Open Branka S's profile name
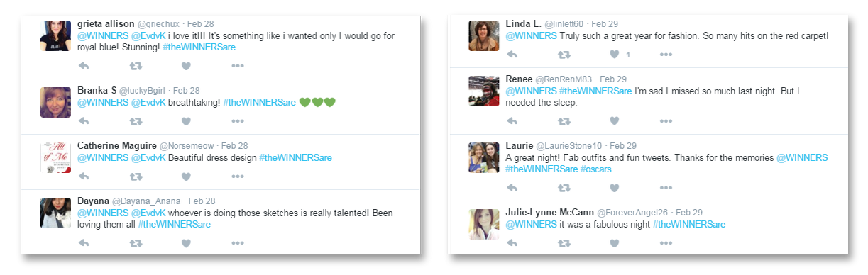Screen dimensions: 868x275 pyautogui.click(x=96, y=91)
